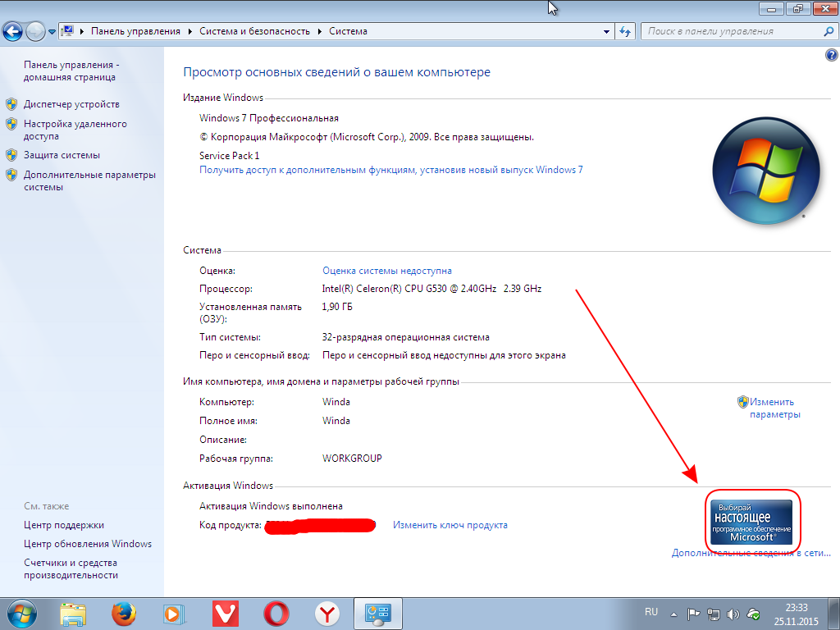Click the WORKGROUP value text

pos(352,459)
